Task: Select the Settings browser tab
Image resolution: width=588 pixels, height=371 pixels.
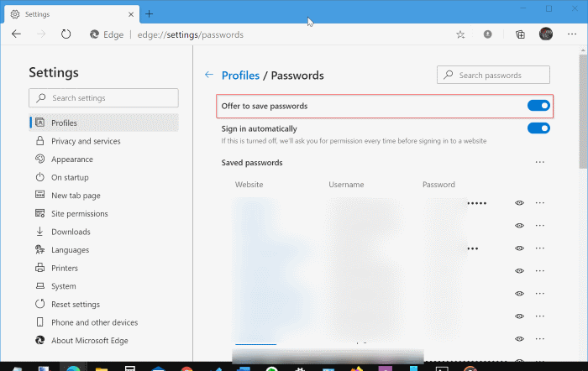Action: pos(71,14)
